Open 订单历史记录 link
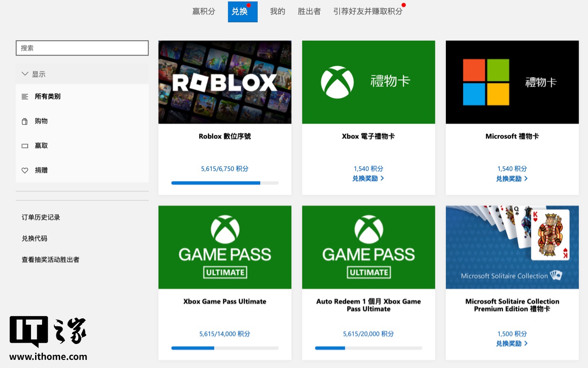This screenshot has width=588, height=368. (x=41, y=217)
